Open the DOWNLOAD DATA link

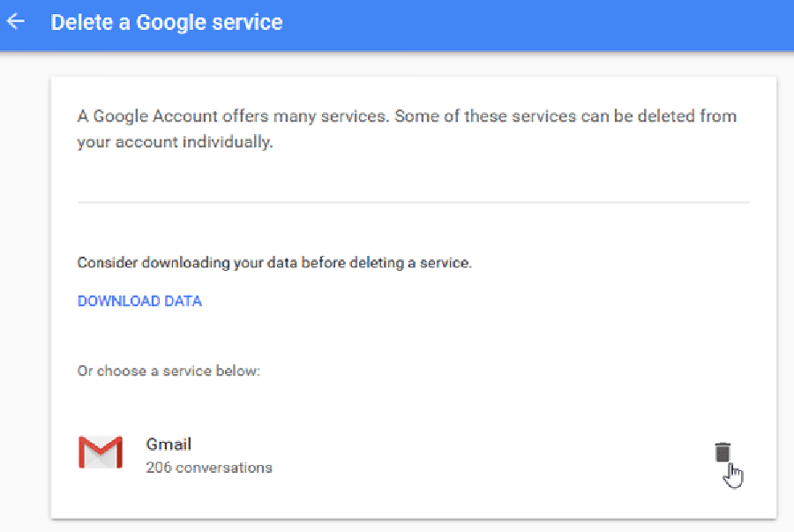point(139,301)
